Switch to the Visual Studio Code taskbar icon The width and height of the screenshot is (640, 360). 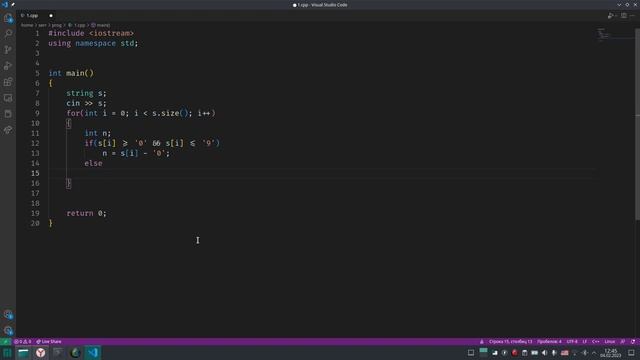pos(93,353)
